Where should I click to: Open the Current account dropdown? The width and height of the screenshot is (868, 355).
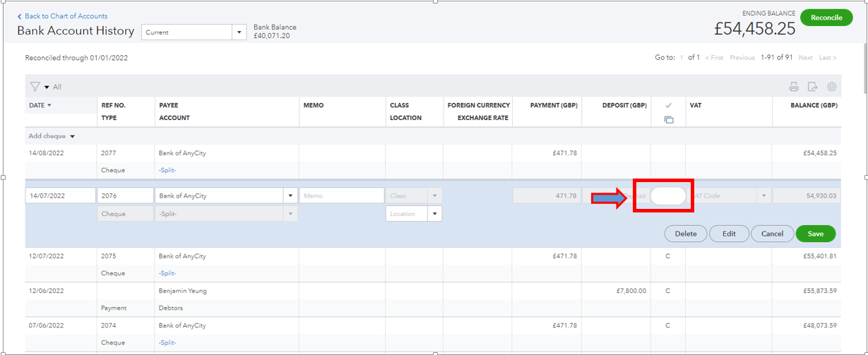[x=239, y=32]
